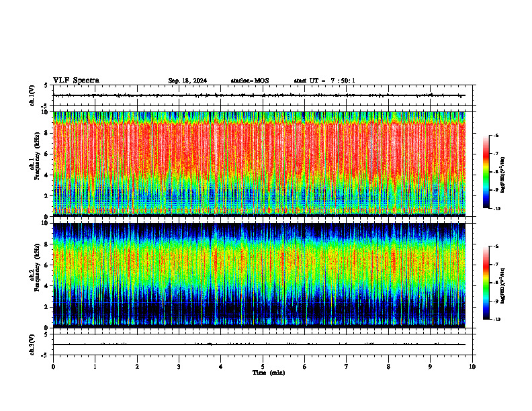The width and height of the screenshot is (532, 411).
Task: Select the ch.2 spectrogram color bar
Action: pos(486,283)
